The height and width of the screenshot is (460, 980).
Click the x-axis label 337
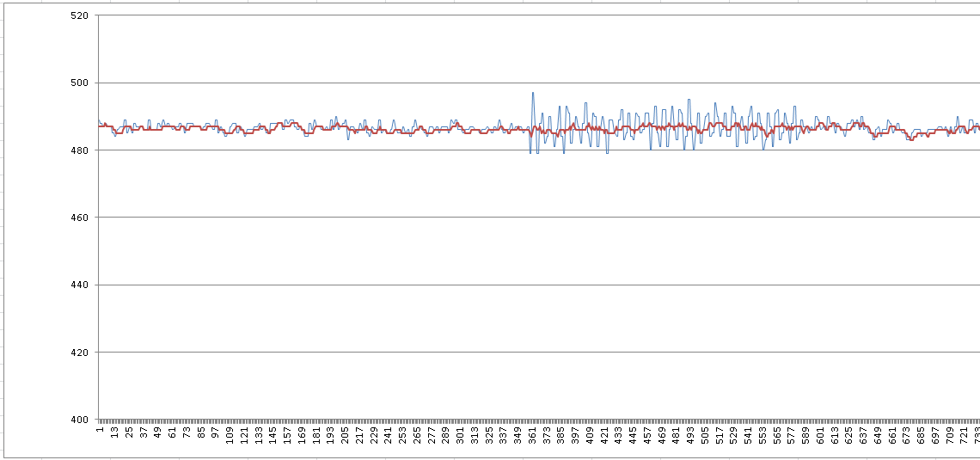tap(504, 434)
